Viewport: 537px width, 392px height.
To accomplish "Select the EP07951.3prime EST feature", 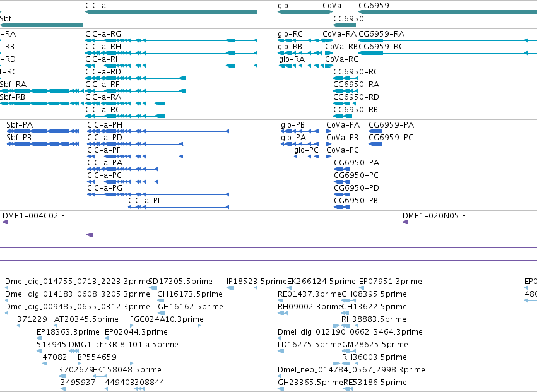I will (x=362, y=288).
